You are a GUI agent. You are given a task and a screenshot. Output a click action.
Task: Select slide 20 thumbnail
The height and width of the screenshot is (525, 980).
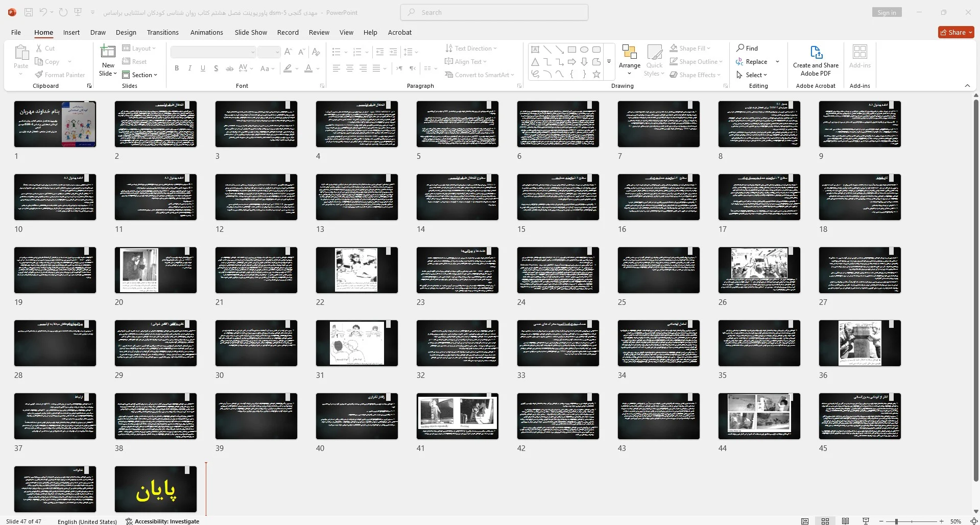[x=156, y=270]
